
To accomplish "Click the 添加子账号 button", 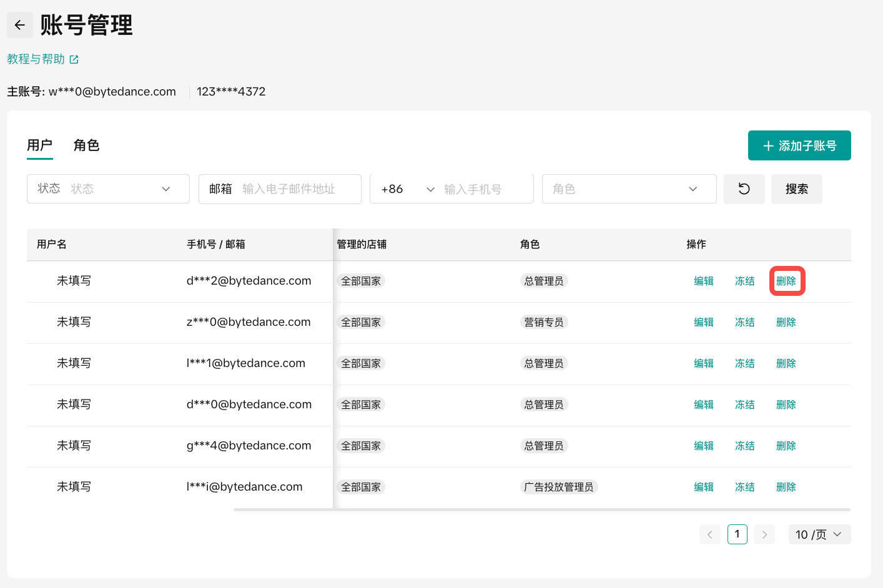I will (799, 145).
